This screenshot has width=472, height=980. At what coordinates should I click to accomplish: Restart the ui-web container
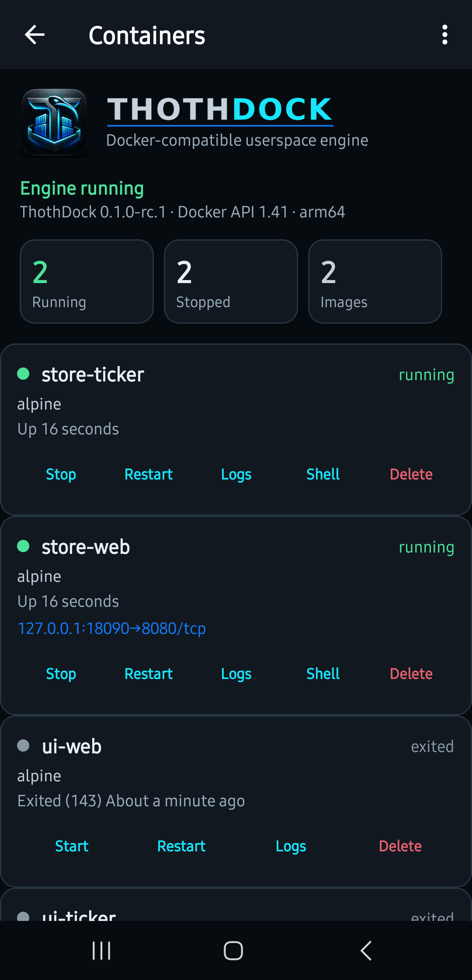pyautogui.click(x=181, y=846)
